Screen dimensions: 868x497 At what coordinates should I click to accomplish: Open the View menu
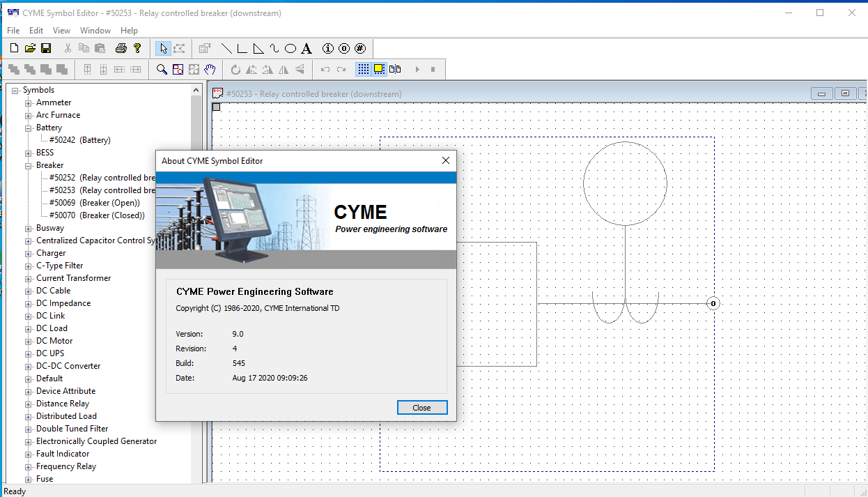[x=61, y=31]
